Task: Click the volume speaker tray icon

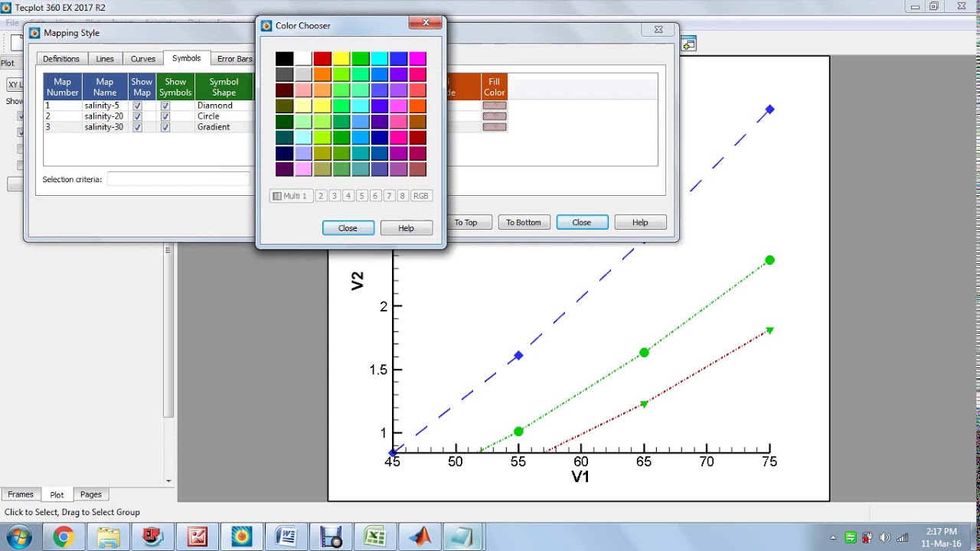Action: (x=885, y=537)
